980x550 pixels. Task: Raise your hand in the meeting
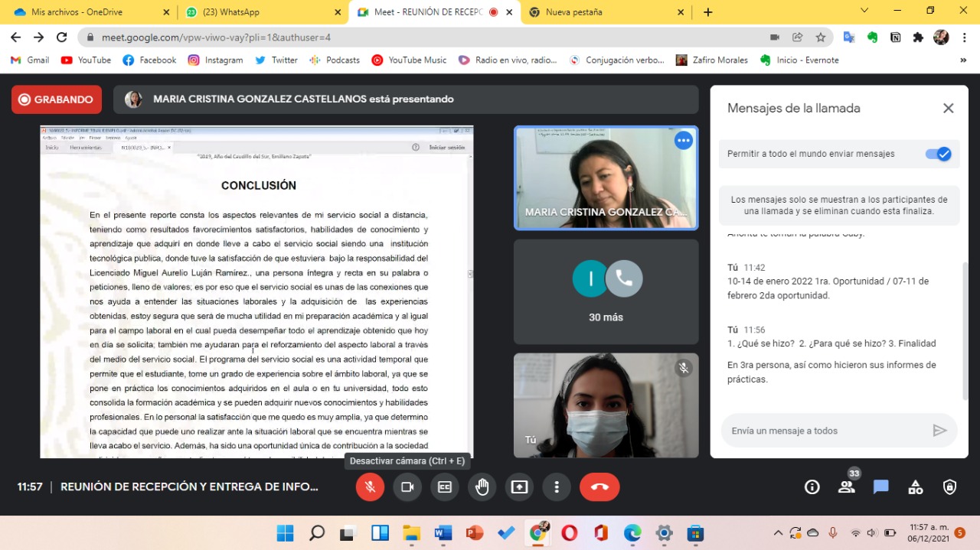[482, 487]
